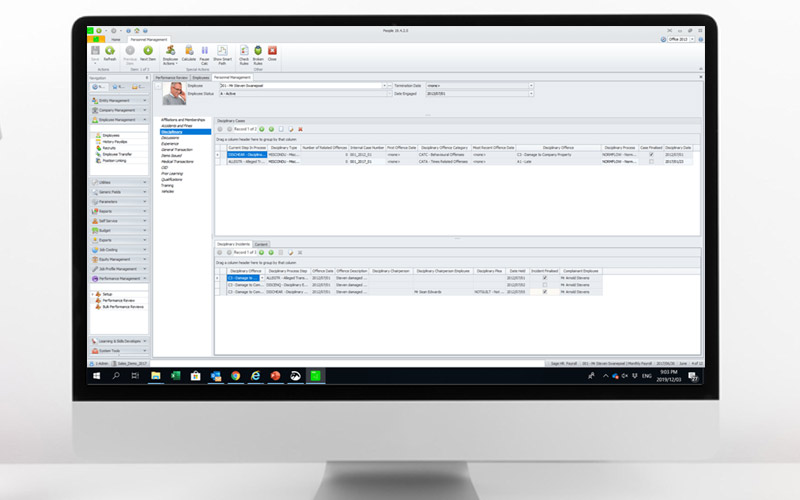
Task: Open Google Chrome from the Windows taskbar
Action: point(235,376)
